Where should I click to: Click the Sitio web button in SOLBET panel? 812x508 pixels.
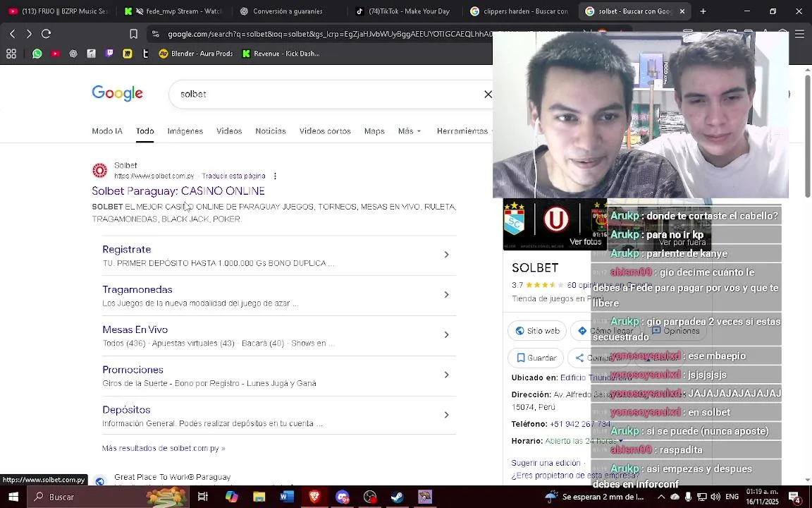pos(537,331)
